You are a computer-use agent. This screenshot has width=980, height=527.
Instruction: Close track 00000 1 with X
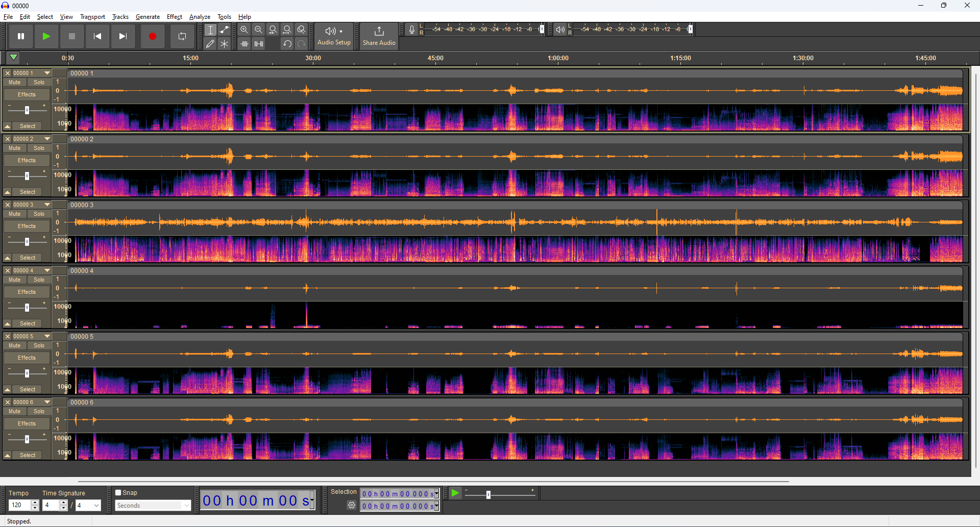click(x=8, y=73)
